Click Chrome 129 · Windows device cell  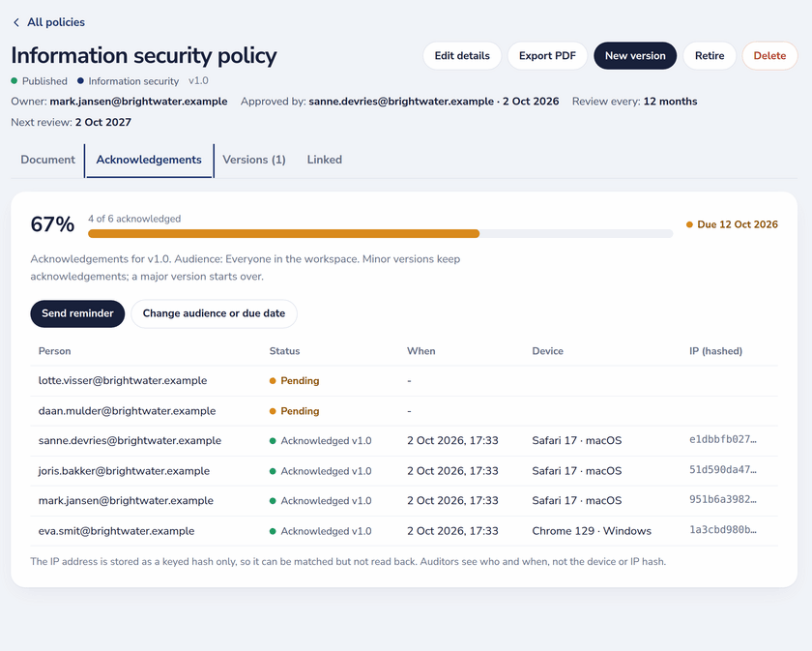[x=592, y=531]
